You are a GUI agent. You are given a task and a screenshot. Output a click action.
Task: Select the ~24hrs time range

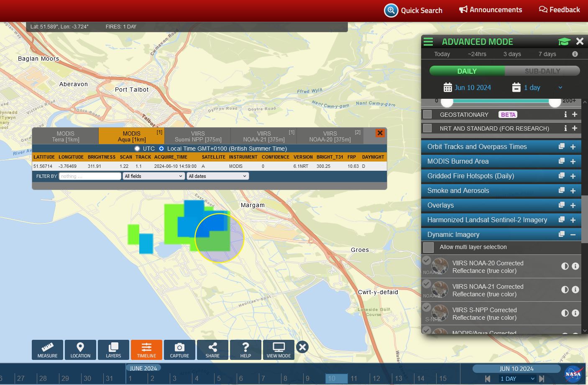(x=477, y=54)
